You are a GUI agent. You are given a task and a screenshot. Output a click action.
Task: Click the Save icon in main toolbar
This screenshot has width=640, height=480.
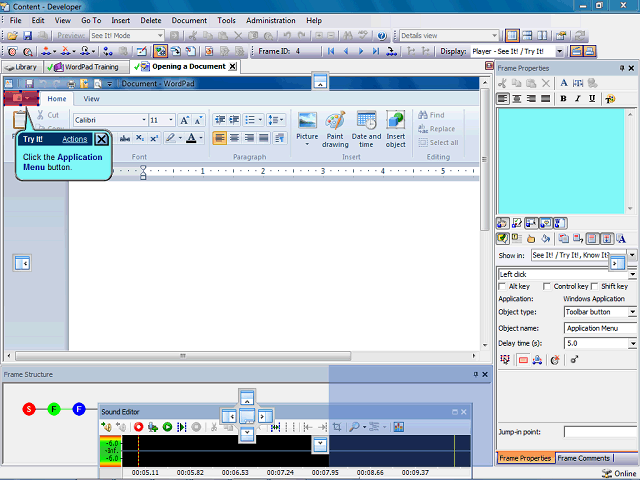tap(27, 36)
